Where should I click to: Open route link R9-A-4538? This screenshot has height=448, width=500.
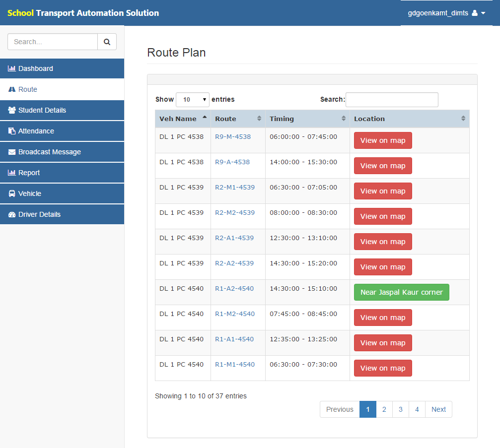[232, 162]
